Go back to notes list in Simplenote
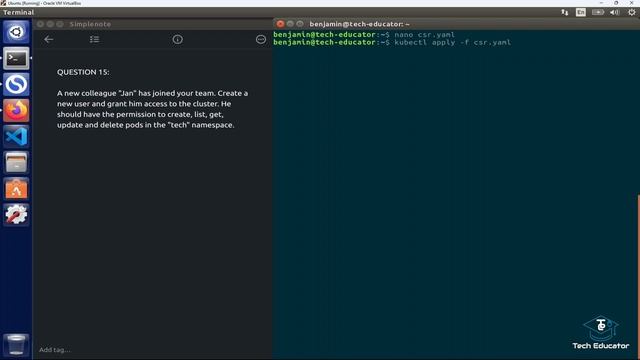 (49, 40)
